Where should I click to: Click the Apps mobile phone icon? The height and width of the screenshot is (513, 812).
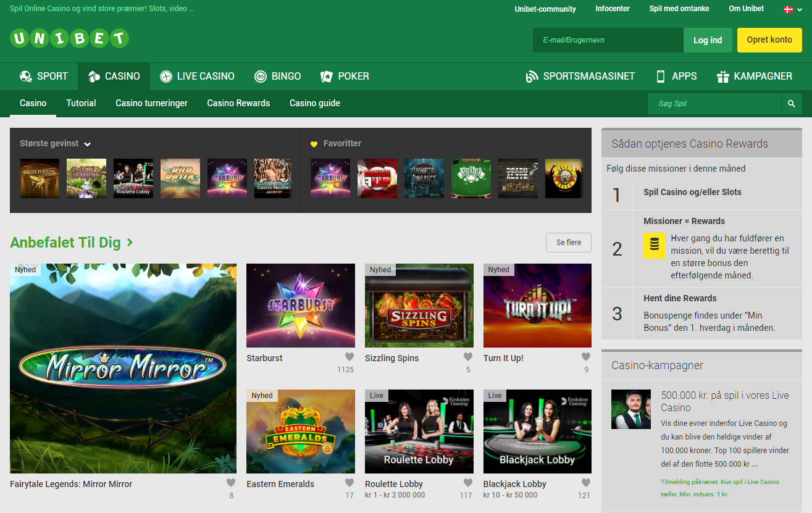(x=659, y=76)
